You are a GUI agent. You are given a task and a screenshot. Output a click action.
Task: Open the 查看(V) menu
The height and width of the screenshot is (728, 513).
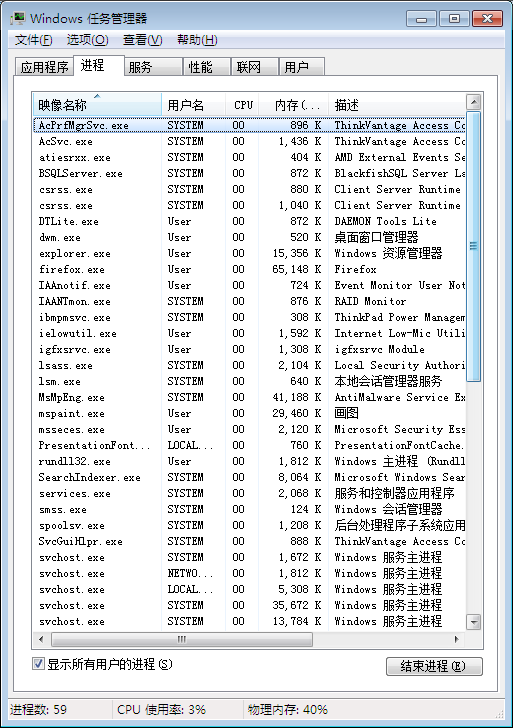(143, 40)
